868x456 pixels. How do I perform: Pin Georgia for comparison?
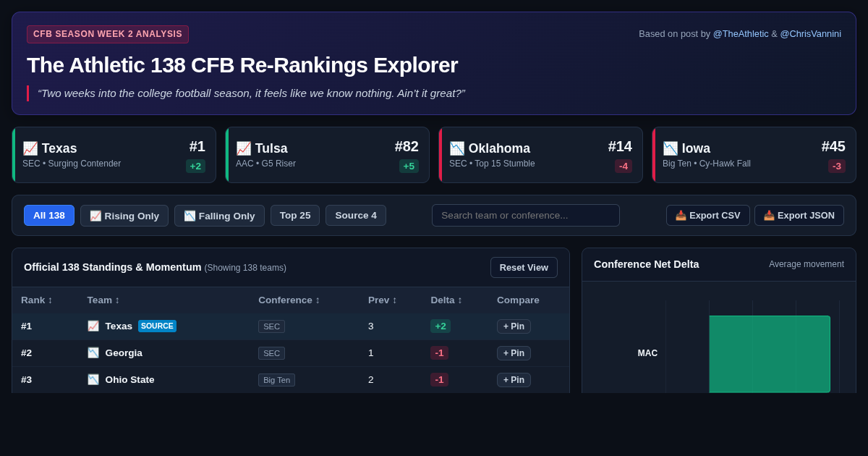point(514,353)
